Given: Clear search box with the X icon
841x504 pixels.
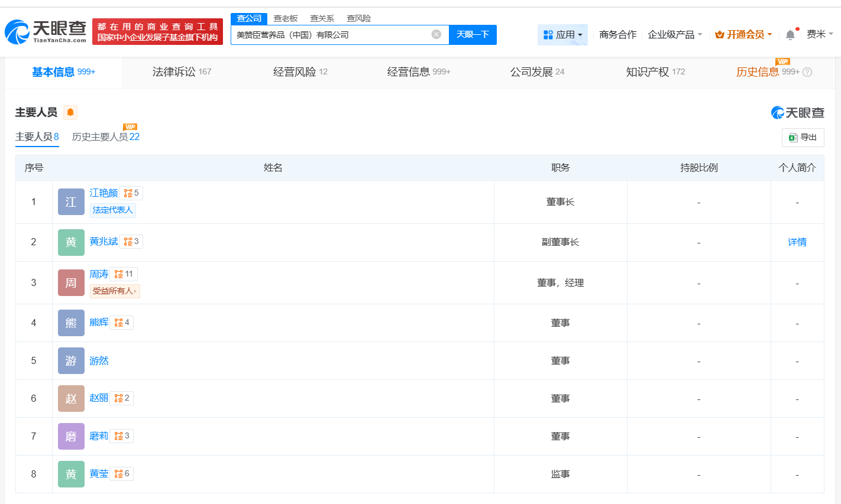Looking at the screenshot, I should point(436,34).
